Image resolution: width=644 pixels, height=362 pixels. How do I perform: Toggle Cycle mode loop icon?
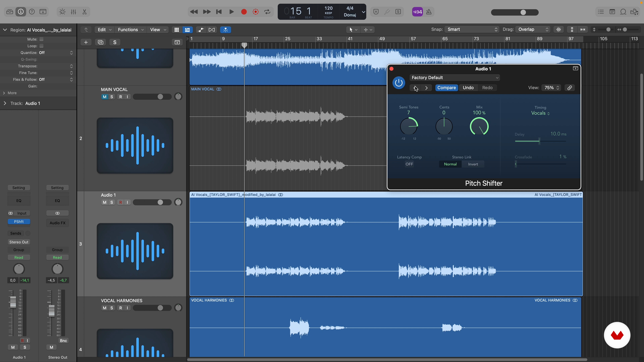[x=267, y=12]
